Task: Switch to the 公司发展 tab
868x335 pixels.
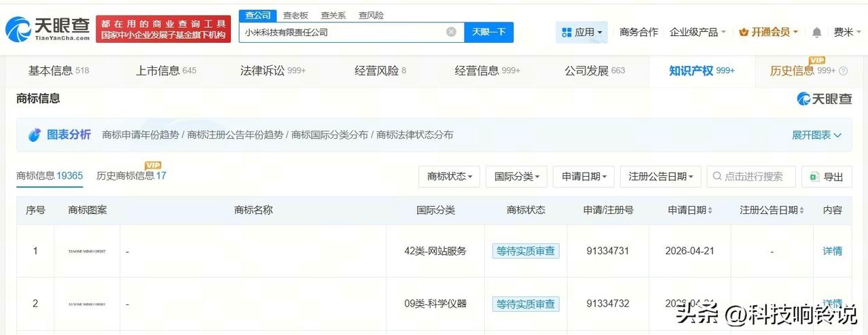Action: (594, 71)
